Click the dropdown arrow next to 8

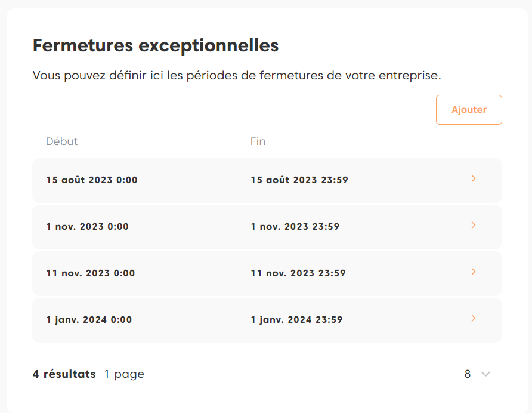(x=485, y=374)
